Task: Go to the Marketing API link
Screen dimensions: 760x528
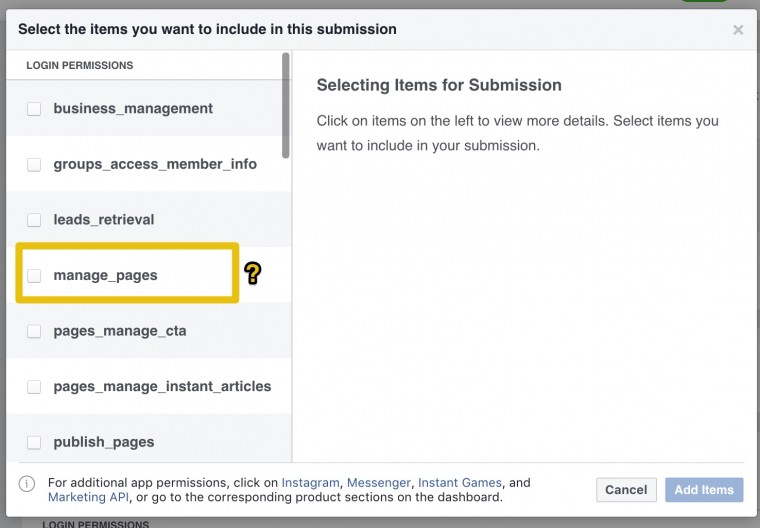Action: pos(82,497)
